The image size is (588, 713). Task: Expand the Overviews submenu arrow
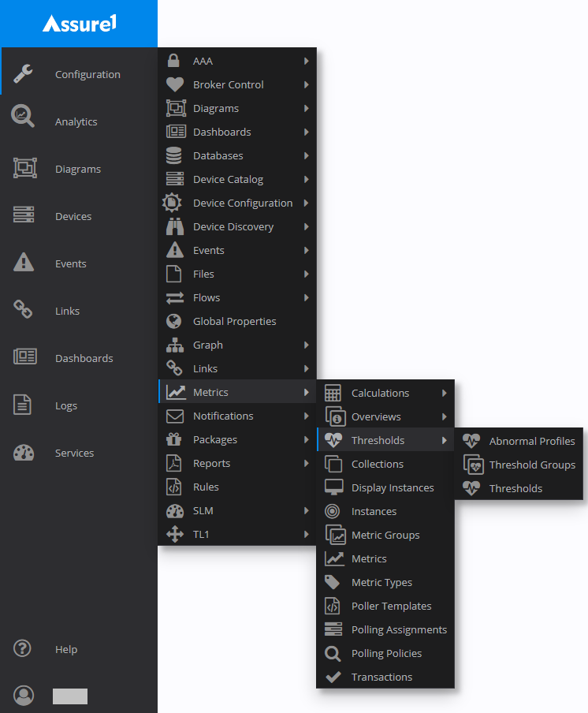click(445, 416)
